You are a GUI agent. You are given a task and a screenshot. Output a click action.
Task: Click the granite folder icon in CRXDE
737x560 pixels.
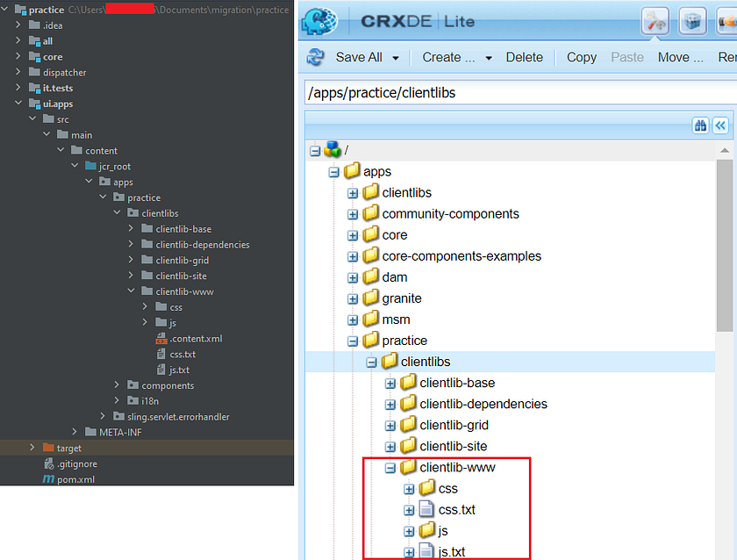coord(370,298)
